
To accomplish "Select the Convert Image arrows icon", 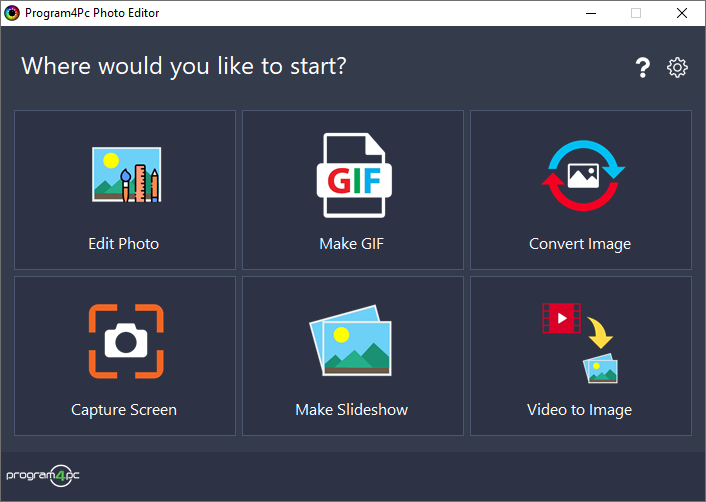I will tap(583, 175).
